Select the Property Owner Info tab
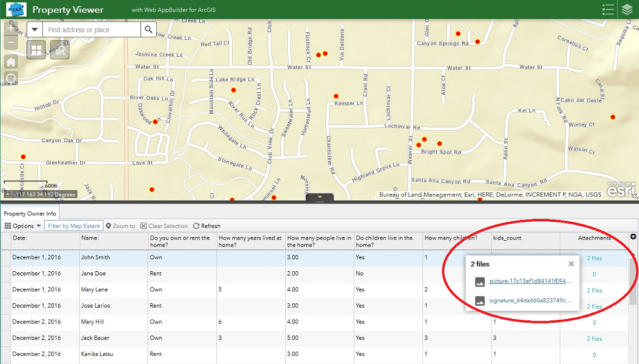639x364 pixels. coord(30,214)
